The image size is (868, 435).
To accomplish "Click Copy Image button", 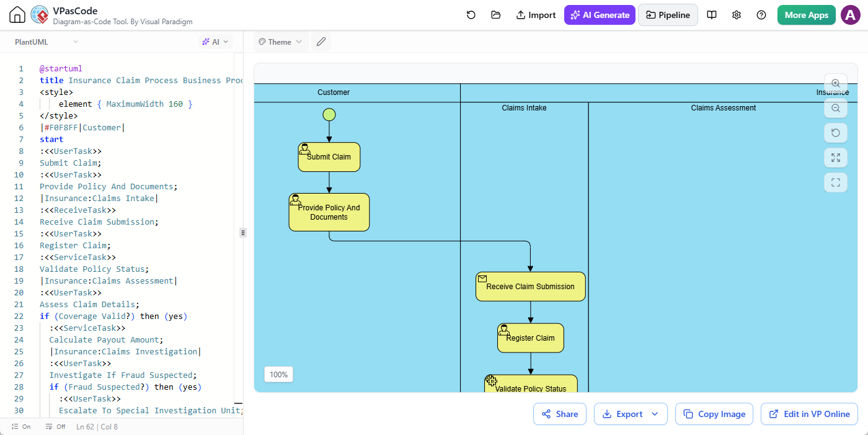I will (x=714, y=414).
